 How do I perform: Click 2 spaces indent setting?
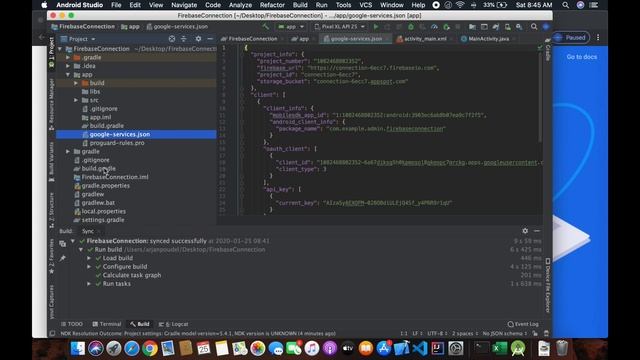tap(464, 333)
